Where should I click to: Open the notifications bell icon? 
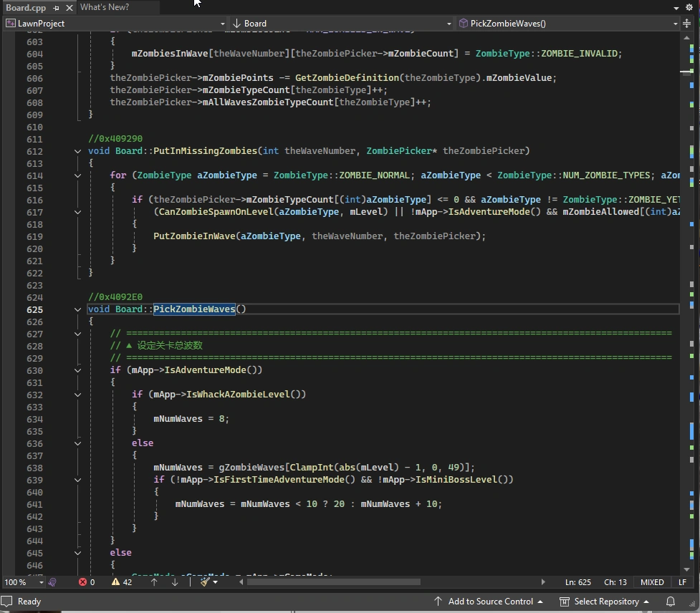(671, 602)
